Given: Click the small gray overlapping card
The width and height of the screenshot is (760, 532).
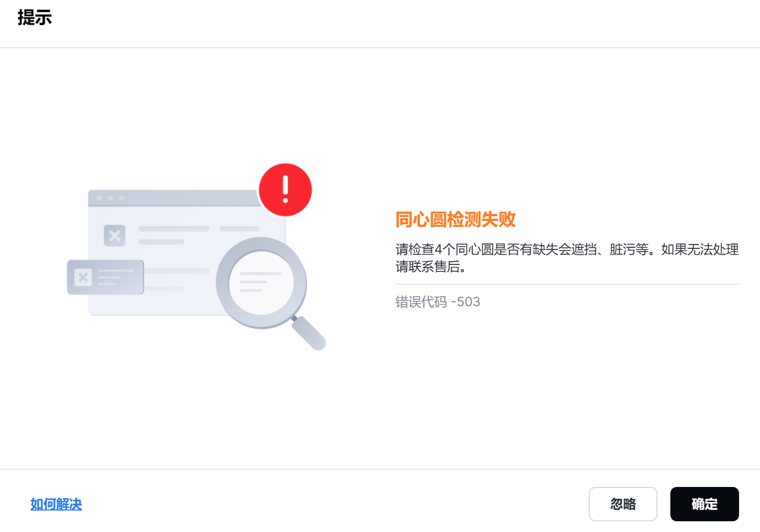Looking at the screenshot, I should (x=105, y=277).
